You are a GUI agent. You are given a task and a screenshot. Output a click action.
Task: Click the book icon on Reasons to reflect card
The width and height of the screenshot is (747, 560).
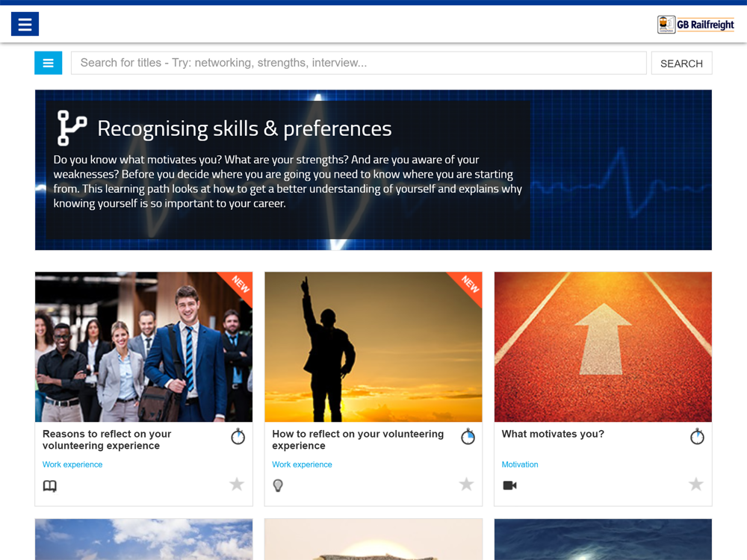pyautogui.click(x=49, y=486)
